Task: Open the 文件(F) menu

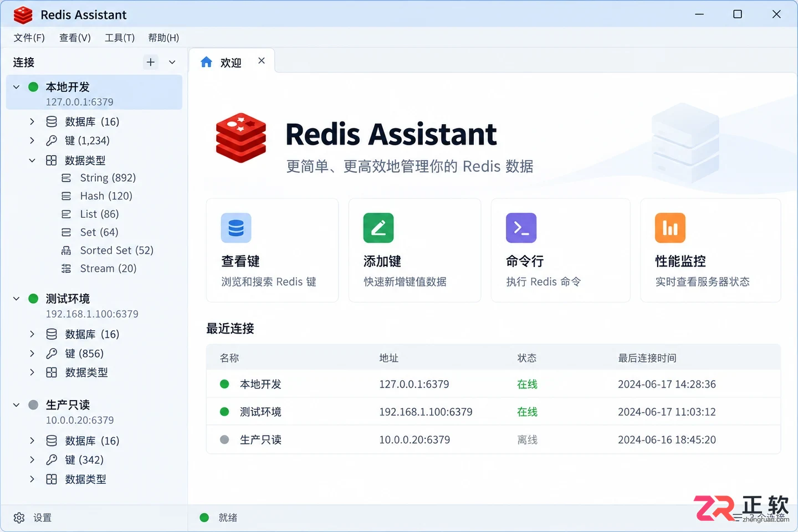Action: click(x=29, y=38)
